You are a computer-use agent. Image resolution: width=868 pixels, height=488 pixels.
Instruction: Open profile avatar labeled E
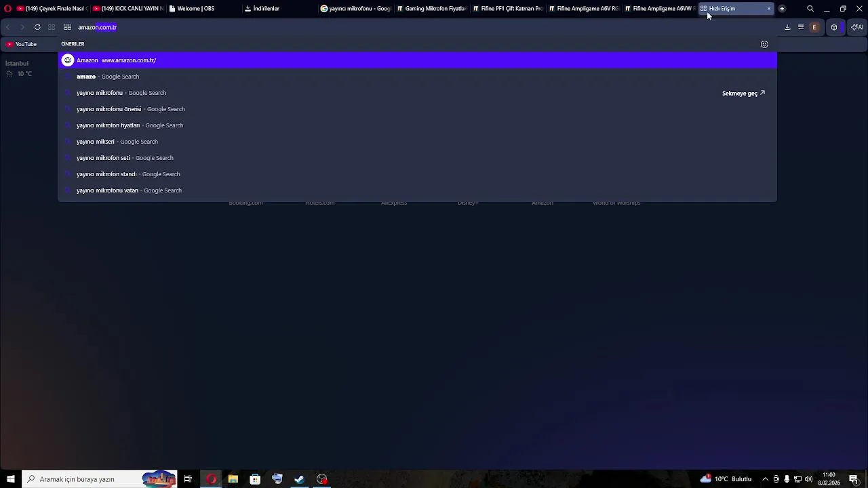point(814,27)
